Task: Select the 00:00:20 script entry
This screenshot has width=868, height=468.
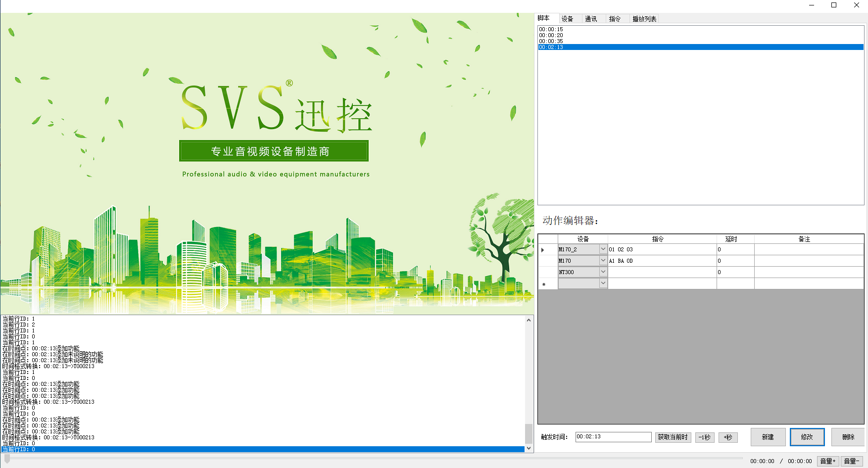Action: 551,35
